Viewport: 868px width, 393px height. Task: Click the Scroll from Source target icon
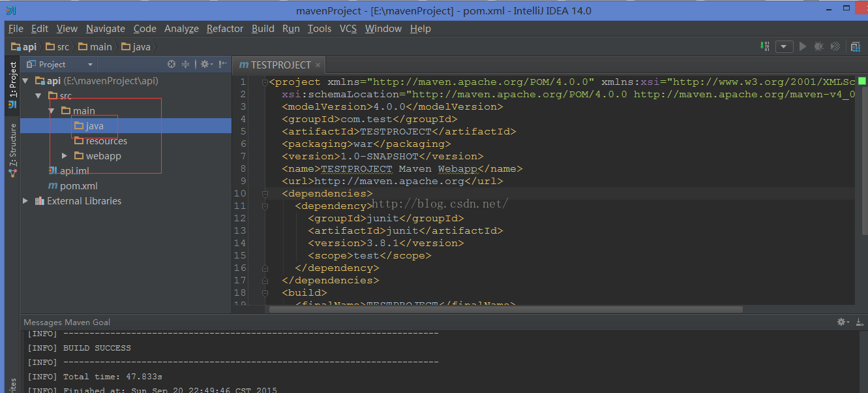pyautogui.click(x=172, y=64)
